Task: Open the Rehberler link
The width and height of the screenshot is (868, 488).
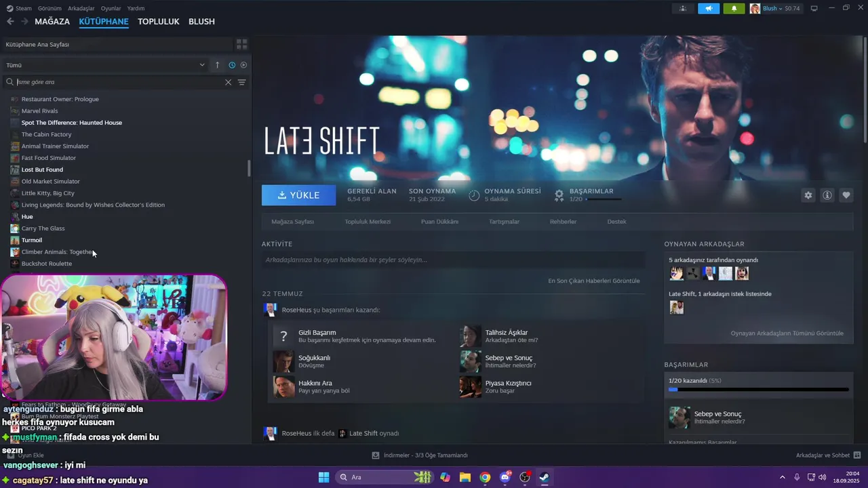Action: click(563, 222)
